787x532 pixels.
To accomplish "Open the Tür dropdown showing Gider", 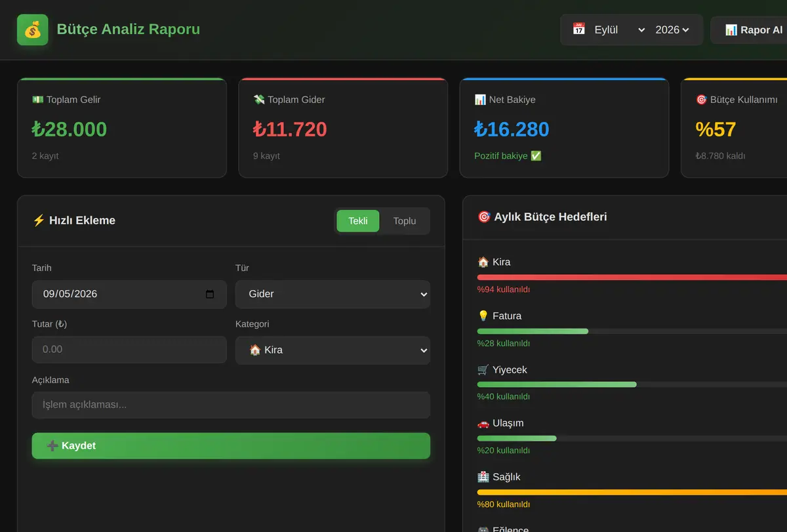I will (333, 294).
